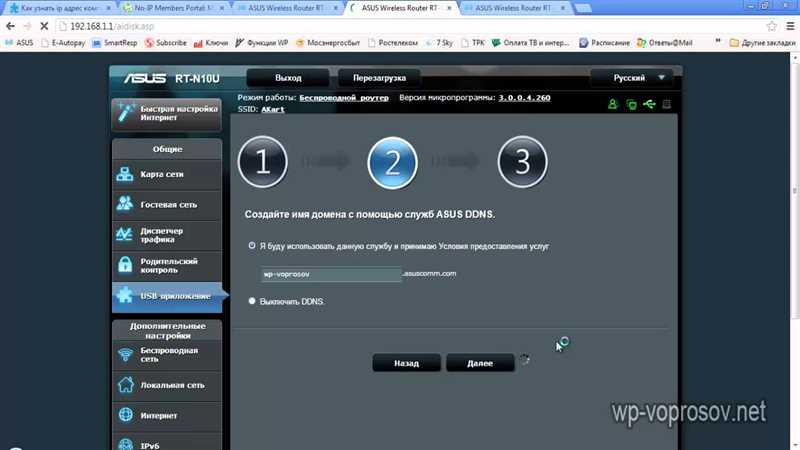Open the SSID AKart link
The width and height of the screenshot is (800, 450).
point(272,109)
